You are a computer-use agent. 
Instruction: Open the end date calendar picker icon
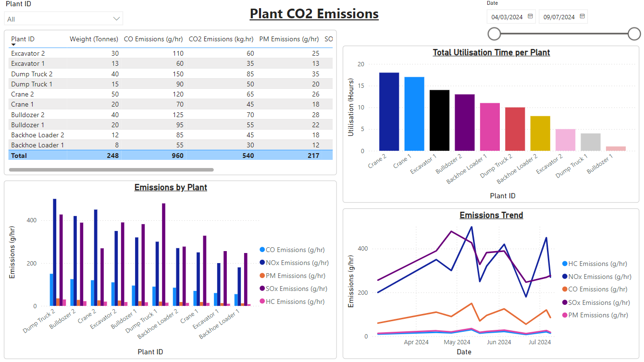click(x=582, y=16)
